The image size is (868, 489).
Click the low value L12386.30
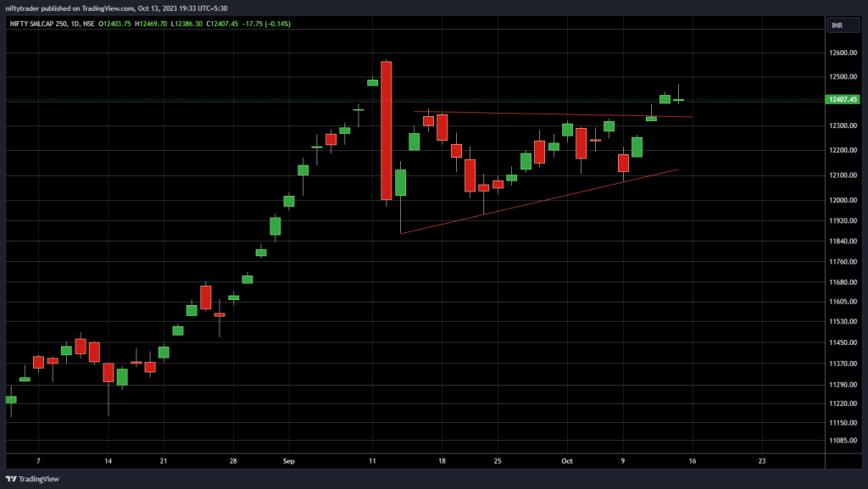click(186, 24)
